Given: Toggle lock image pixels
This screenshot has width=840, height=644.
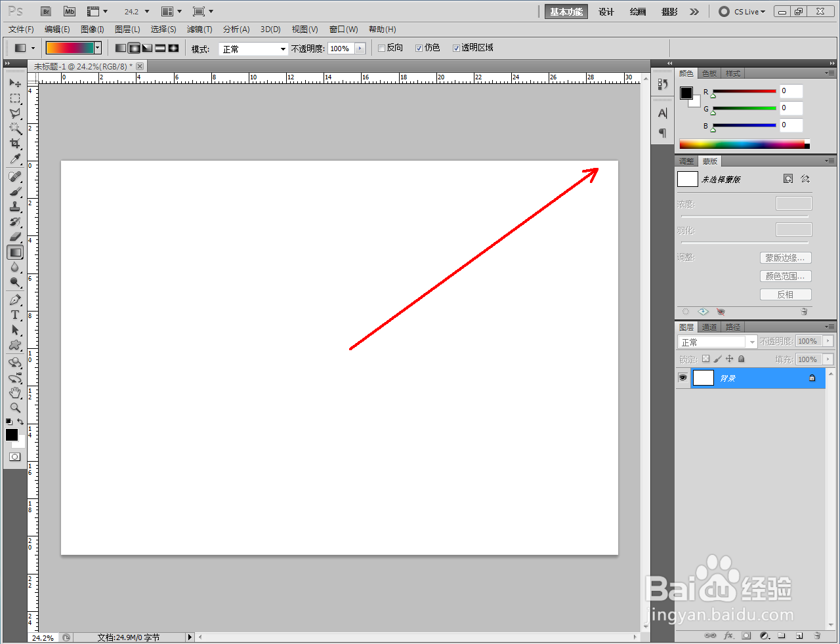Looking at the screenshot, I should pos(717,359).
